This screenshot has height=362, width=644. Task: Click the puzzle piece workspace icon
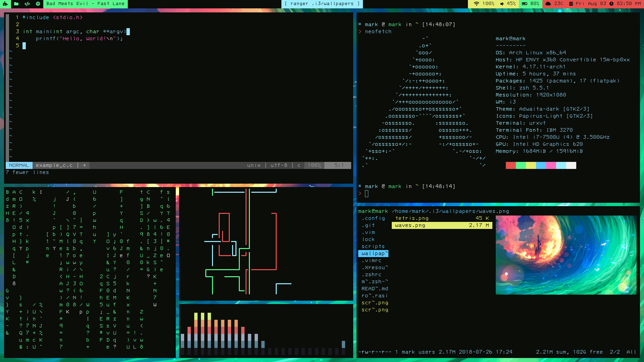[5, 4]
